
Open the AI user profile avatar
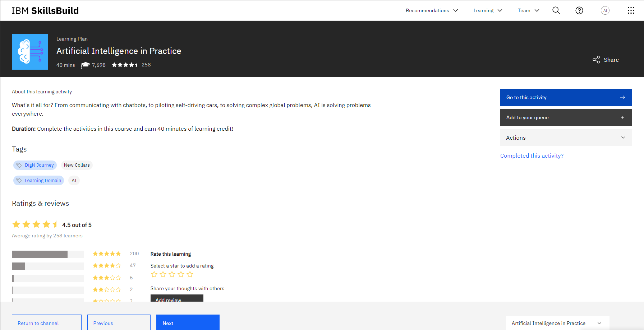point(605,10)
